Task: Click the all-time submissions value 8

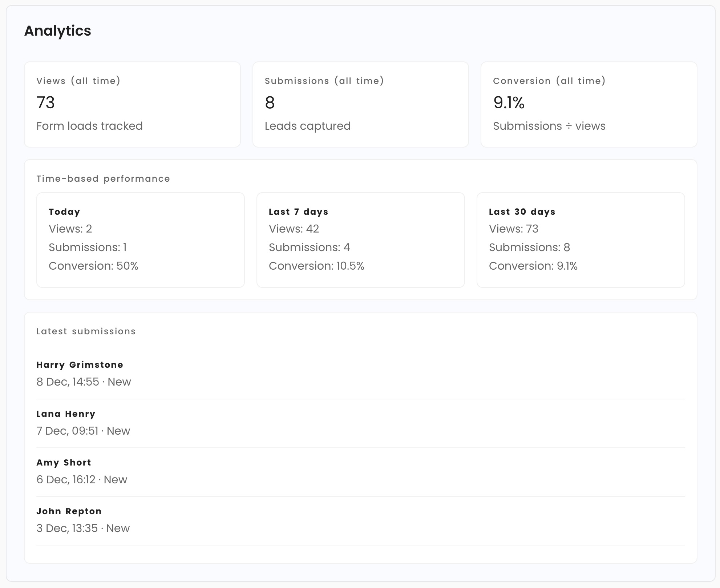Action: (270, 102)
